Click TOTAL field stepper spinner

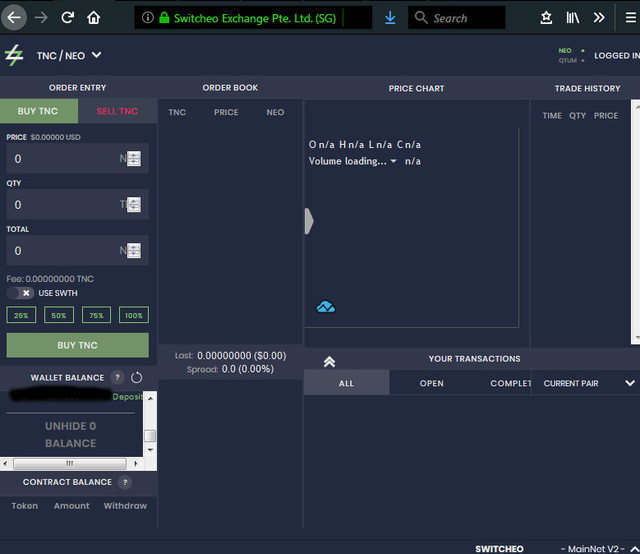tap(134, 250)
